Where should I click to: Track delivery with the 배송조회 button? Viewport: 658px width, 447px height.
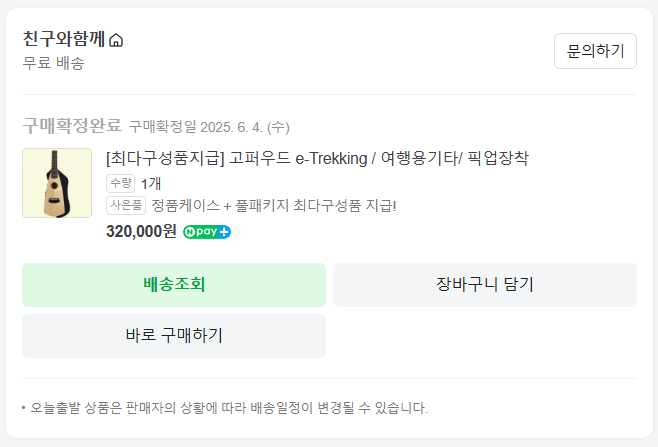pos(174,285)
